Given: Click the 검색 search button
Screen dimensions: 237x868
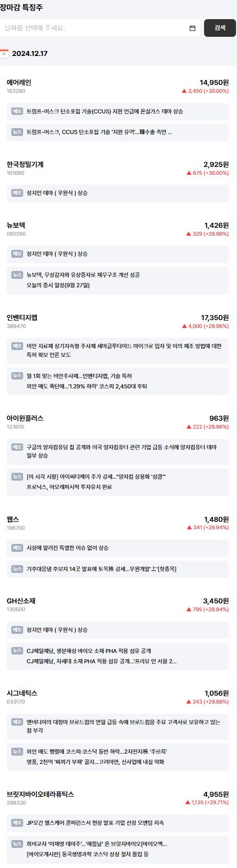Looking at the screenshot, I should pyautogui.click(x=220, y=28).
